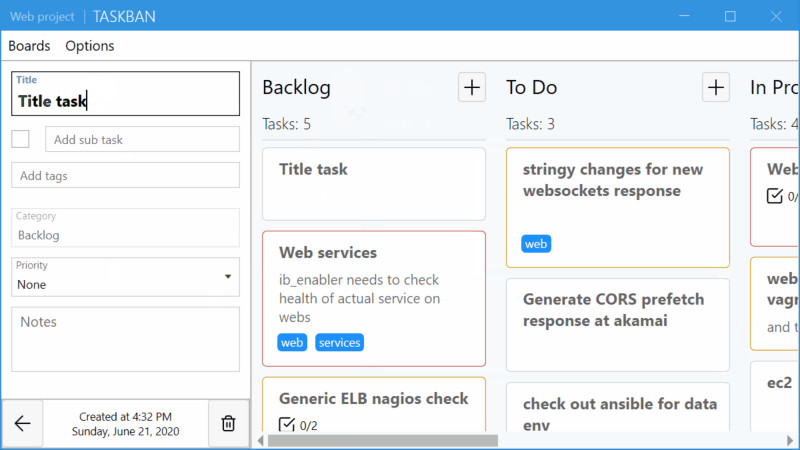The width and height of the screenshot is (800, 450).
Task: Click the To Do column heading
Action: click(x=531, y=88)
